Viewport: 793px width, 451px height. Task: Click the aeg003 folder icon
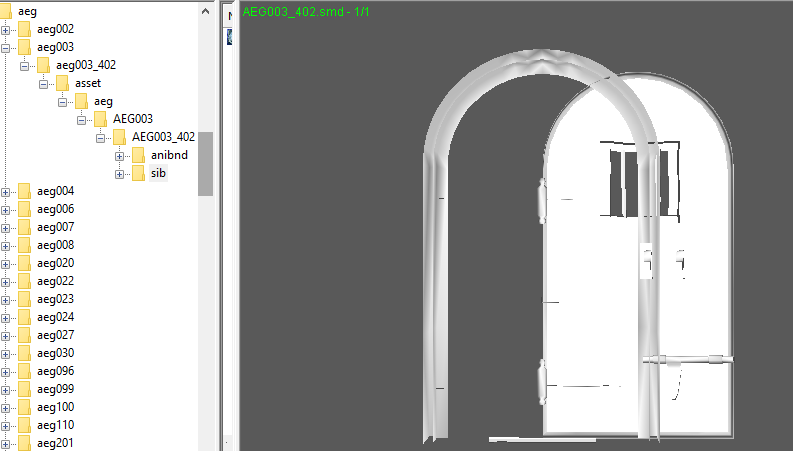point(24,47)
